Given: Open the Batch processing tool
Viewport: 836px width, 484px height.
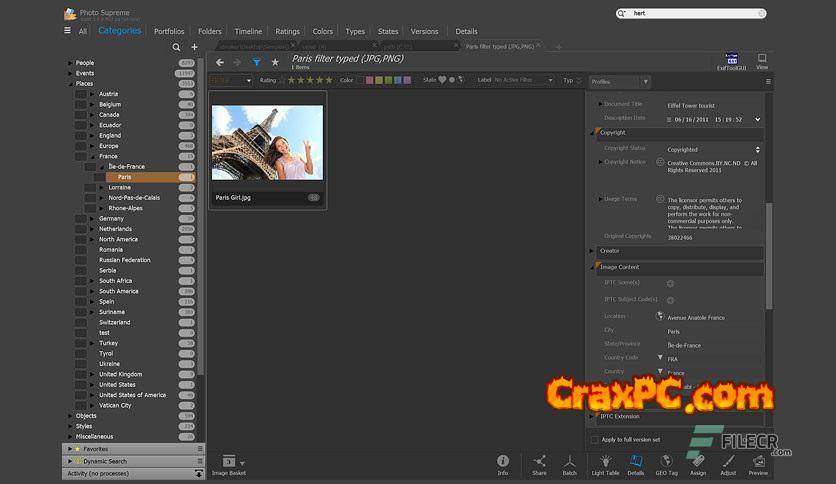Looking at the screenshot, I should point(569,463).
